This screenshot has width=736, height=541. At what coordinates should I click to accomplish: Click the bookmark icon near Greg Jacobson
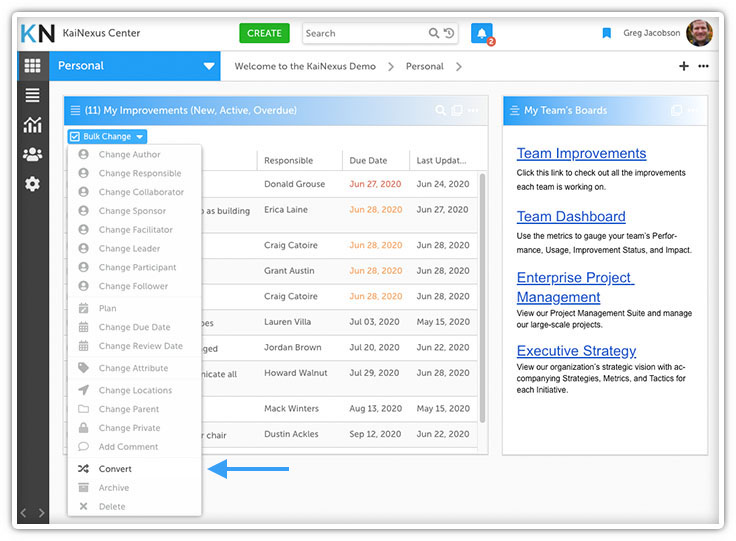pyautogui.click(x=606, y=33)
